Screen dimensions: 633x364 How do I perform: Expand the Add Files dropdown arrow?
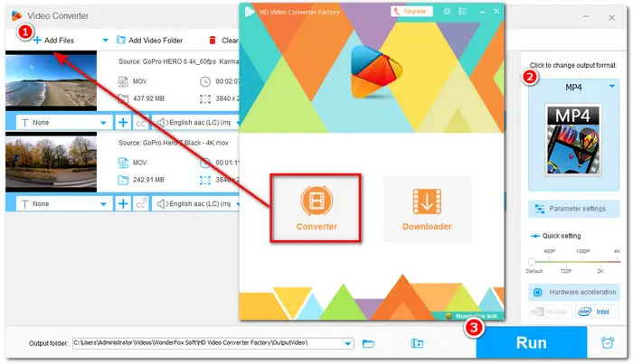[x=106, y=41]
